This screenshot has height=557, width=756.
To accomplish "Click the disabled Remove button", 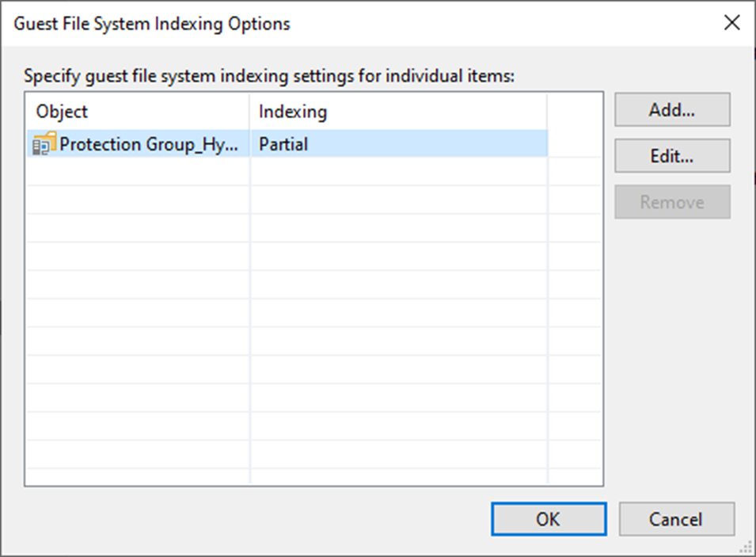I will (x=671, y=202).
